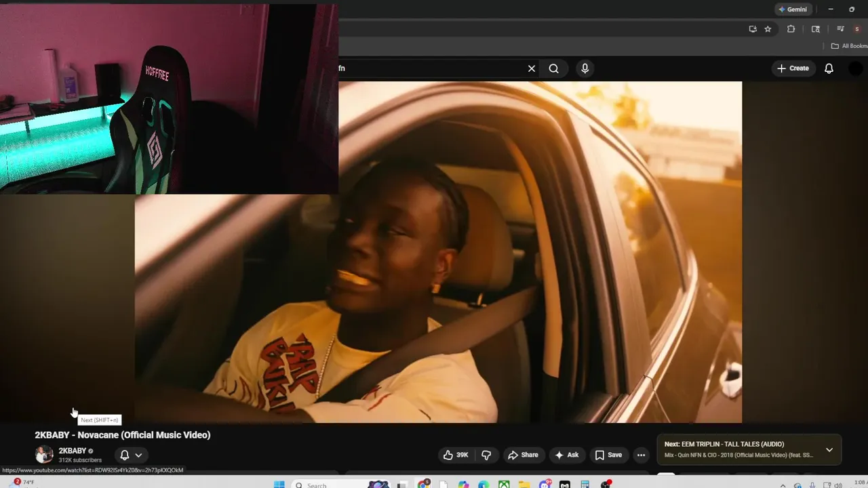Screen dimensions: 868x488
Task: Open YouTube notifications bell in header
Action: click(829, 68)
